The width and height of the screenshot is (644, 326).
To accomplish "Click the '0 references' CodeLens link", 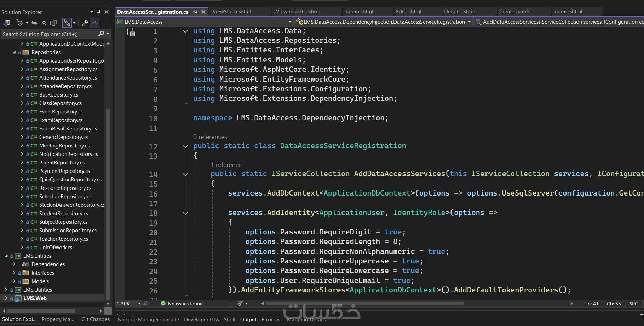I will click(x=210, y=137).
